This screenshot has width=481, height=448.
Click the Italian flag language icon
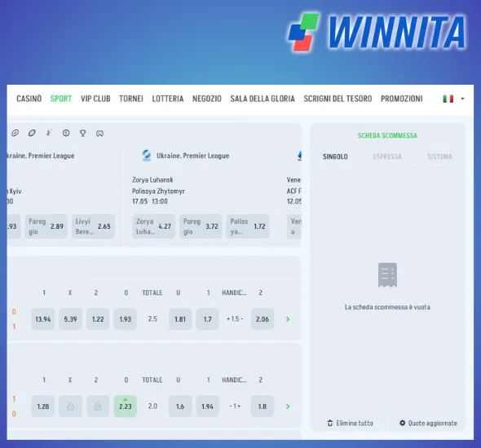[448, 99]
